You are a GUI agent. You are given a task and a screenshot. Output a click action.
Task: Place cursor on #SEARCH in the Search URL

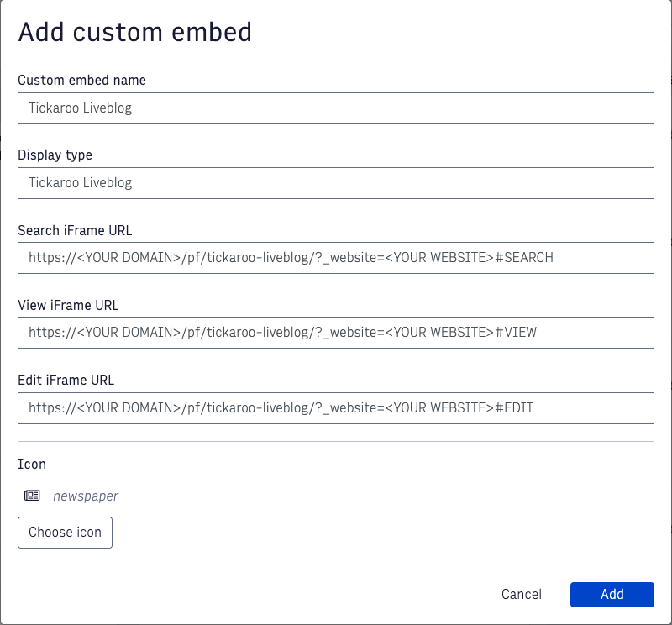524,258
